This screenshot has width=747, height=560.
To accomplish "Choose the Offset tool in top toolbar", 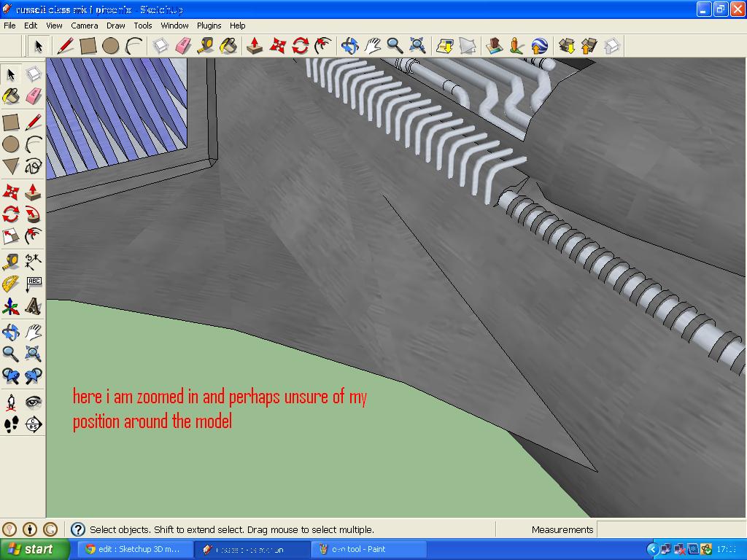I will pyautogui.click(x=323, y=46).
